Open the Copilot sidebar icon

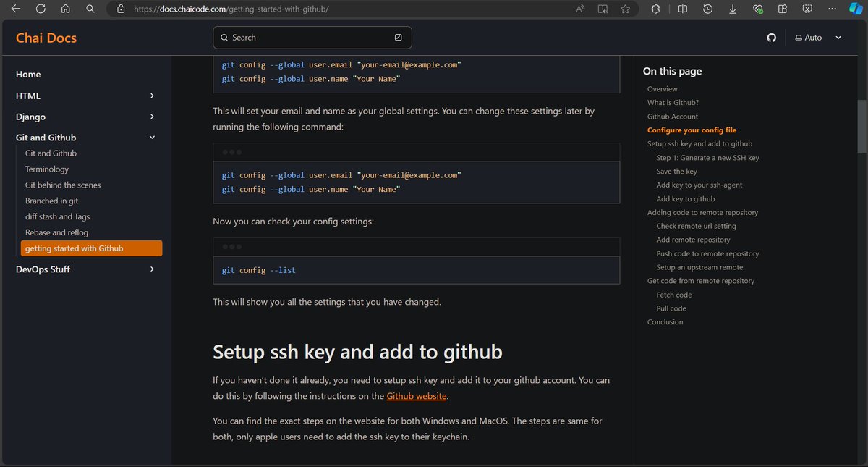point(856,9)
